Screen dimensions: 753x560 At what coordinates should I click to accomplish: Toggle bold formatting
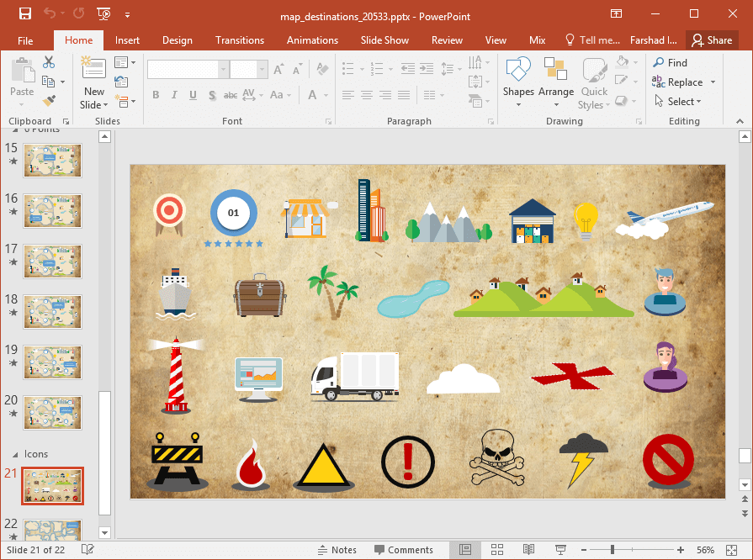pos(156,95)
